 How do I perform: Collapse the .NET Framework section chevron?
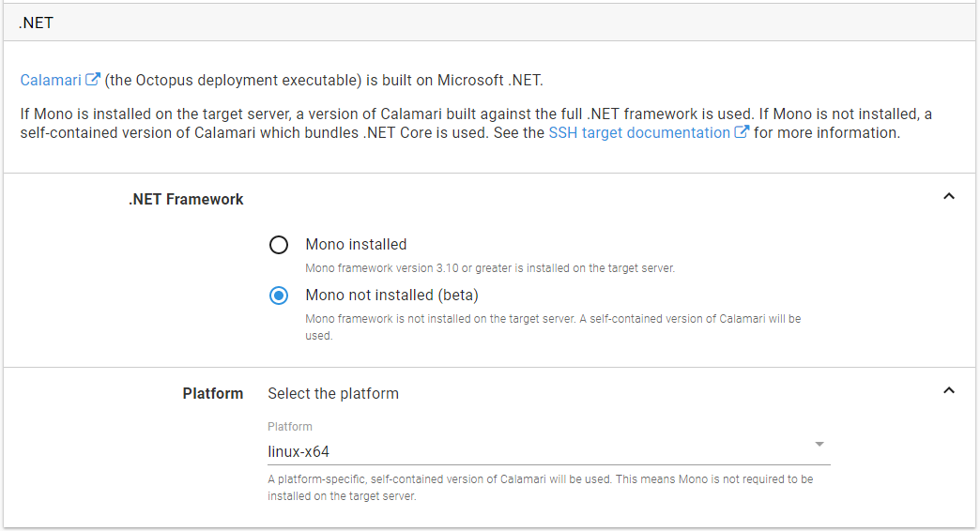(948, 197)
